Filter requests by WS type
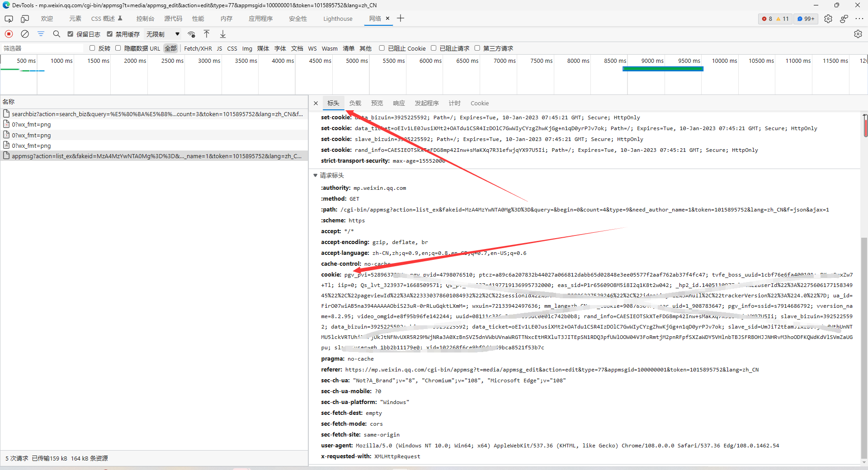The width and height of the screenshot is (868, 470). (312, 48)
